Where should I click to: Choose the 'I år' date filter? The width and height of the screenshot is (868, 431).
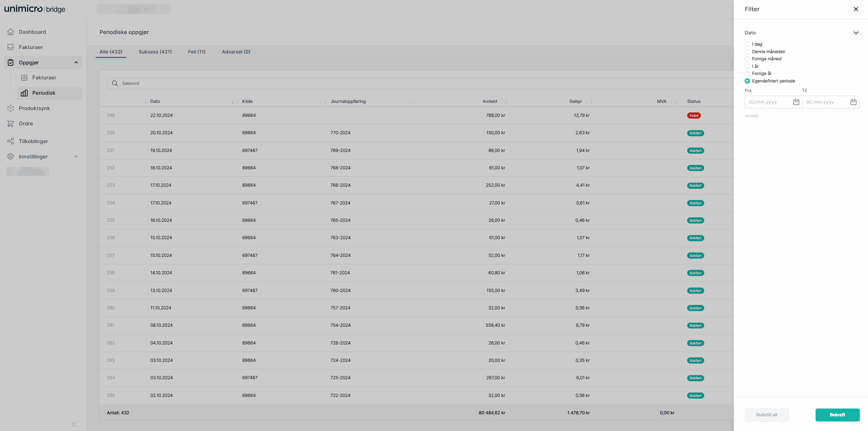point(747,66)
